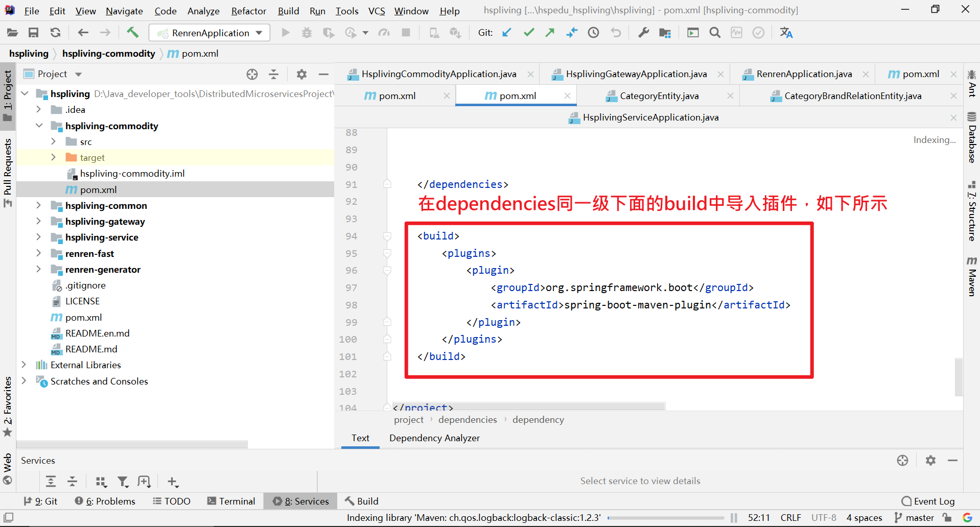Image resolution: width=980 pixels, height=527 pixels.
Task: Open Project panel gear options
Action: 301,74
